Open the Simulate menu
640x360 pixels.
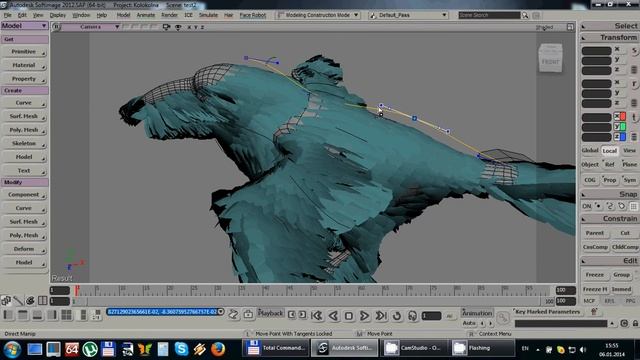208,15
